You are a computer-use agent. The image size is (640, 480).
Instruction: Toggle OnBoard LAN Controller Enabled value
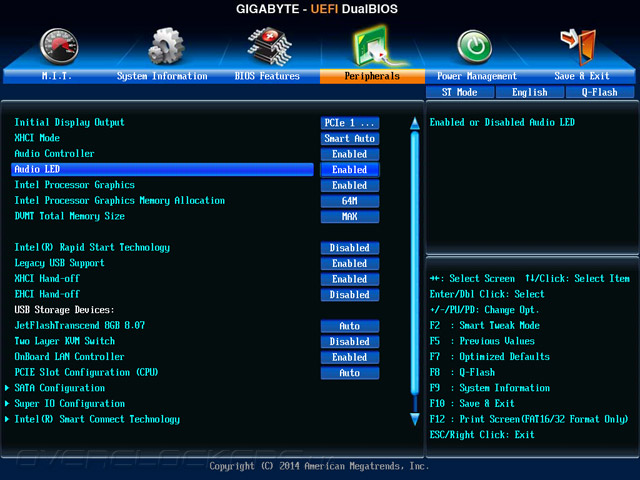[x=350, y=357]
